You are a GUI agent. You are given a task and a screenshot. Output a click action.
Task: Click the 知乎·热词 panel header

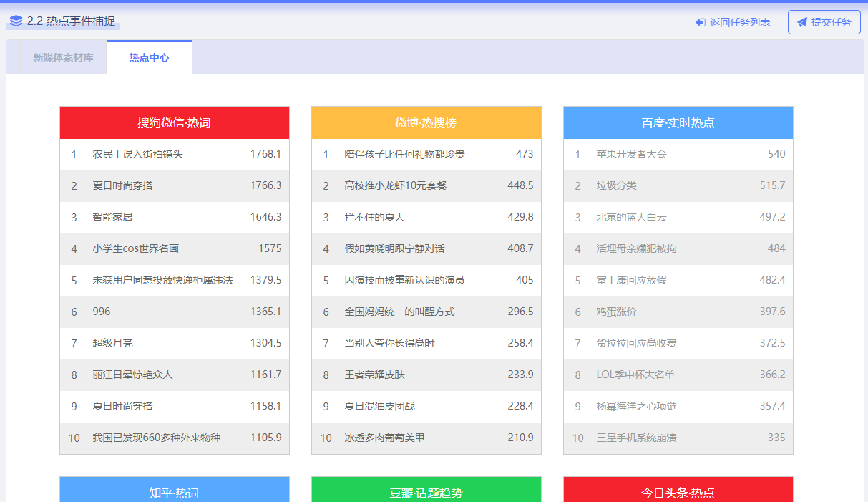175,490
